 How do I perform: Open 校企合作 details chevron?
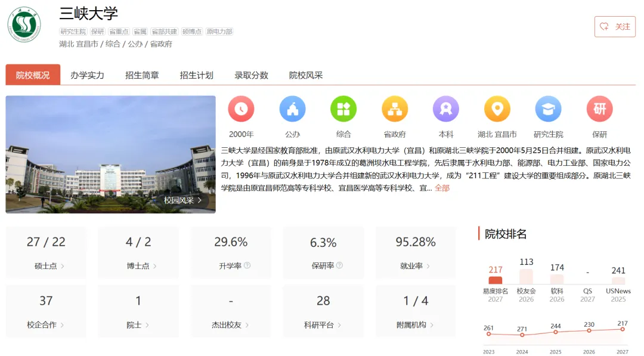pyautogui.click(x=63, y=325)
